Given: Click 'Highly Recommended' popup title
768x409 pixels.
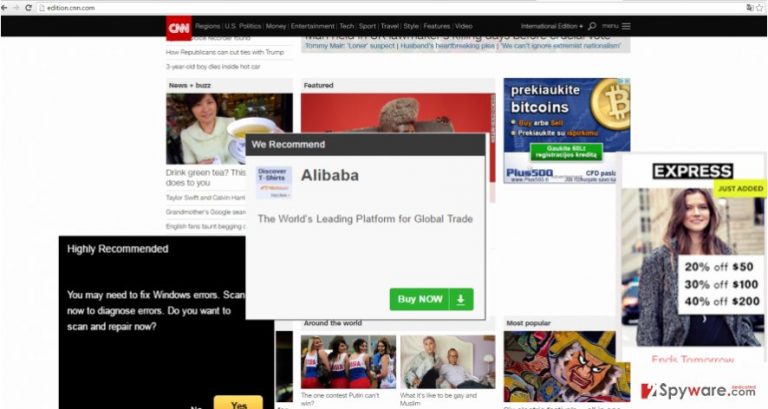Looking at the screenshot, I should click(118, 249).
